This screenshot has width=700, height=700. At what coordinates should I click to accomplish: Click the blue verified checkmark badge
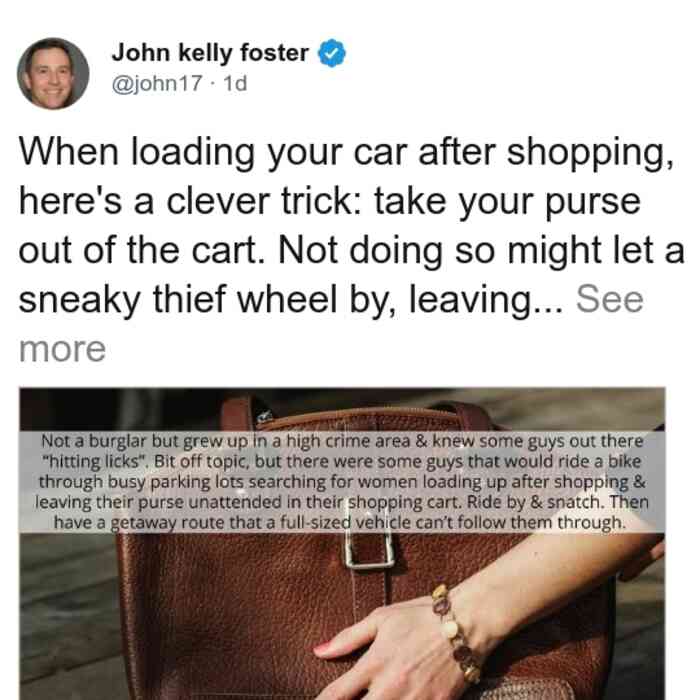coord(331,53)
